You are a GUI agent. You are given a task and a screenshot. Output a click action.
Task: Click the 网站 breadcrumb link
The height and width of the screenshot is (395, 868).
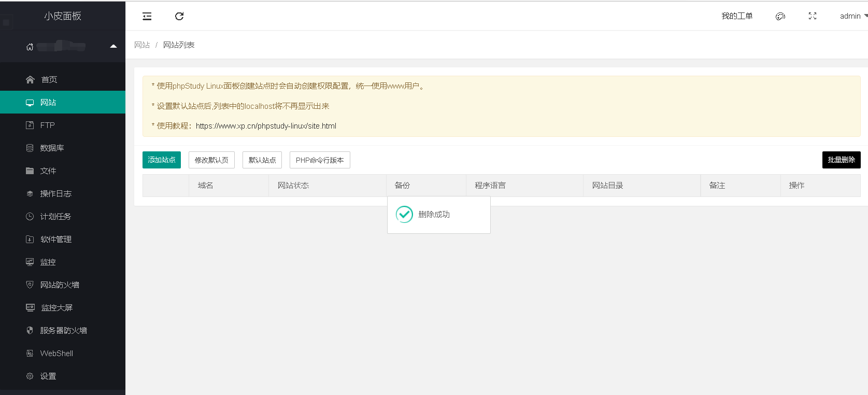click(142, 45)
